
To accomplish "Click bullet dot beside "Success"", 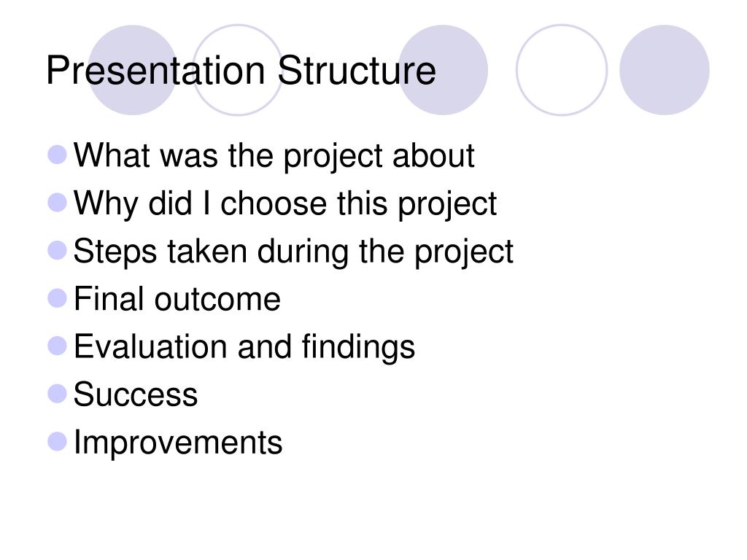I will [57, 394].
